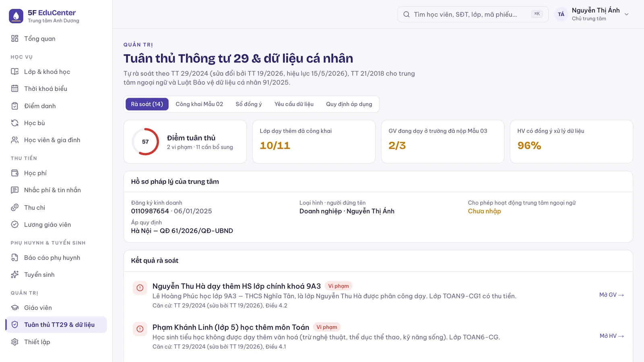Viewport: 644px width, 362px height.
Task: Open the Mở HV link
Action: (611, 336)
